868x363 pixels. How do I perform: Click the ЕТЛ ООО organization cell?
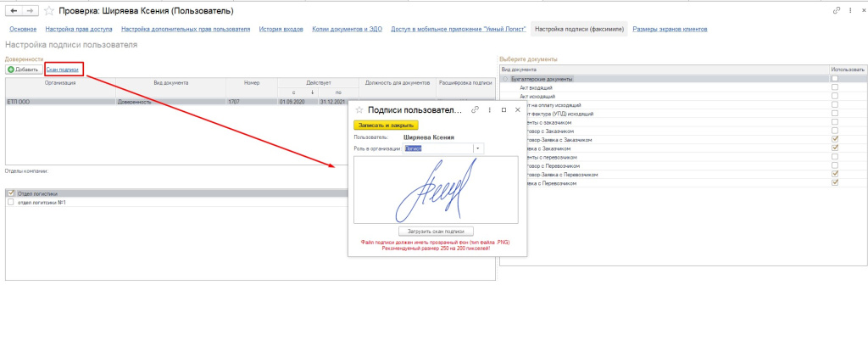[60, 102]
